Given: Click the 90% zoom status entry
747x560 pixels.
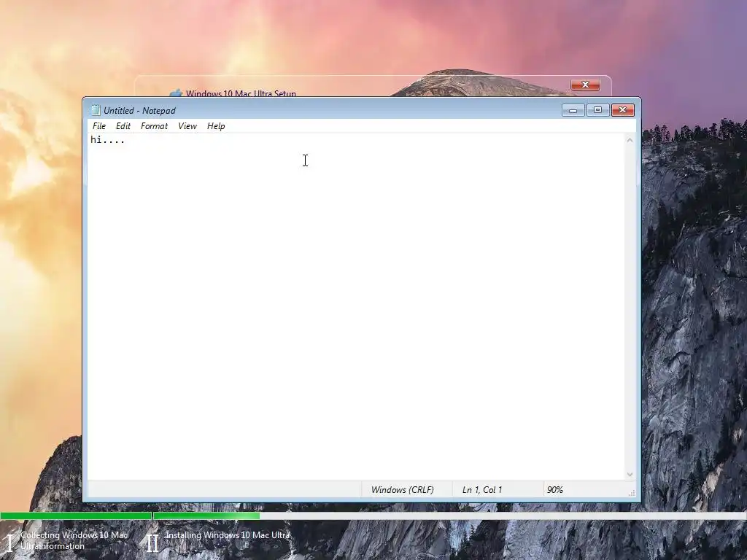Looking at the screenshot, I should (x=555, y=490).
